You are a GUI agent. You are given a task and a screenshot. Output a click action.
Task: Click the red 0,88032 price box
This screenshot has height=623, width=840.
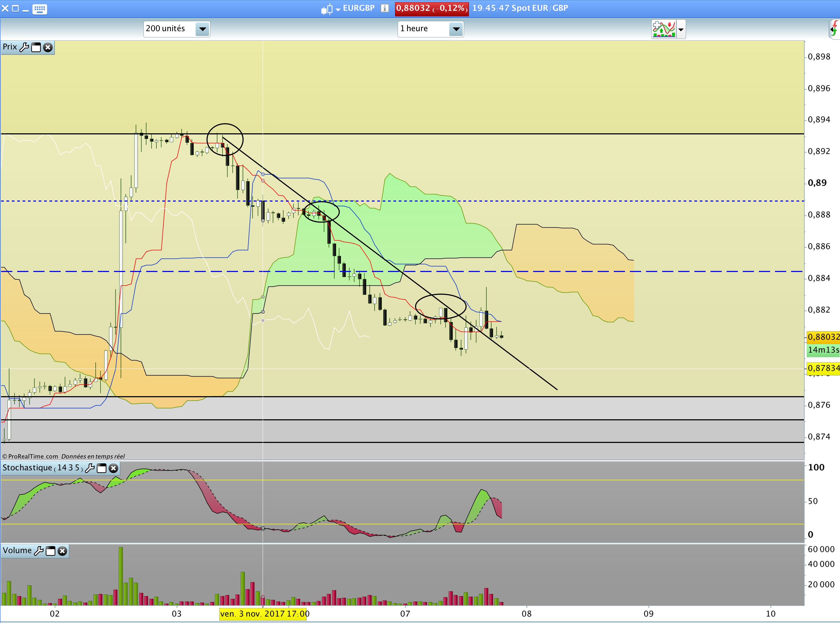tap(432, 9)
